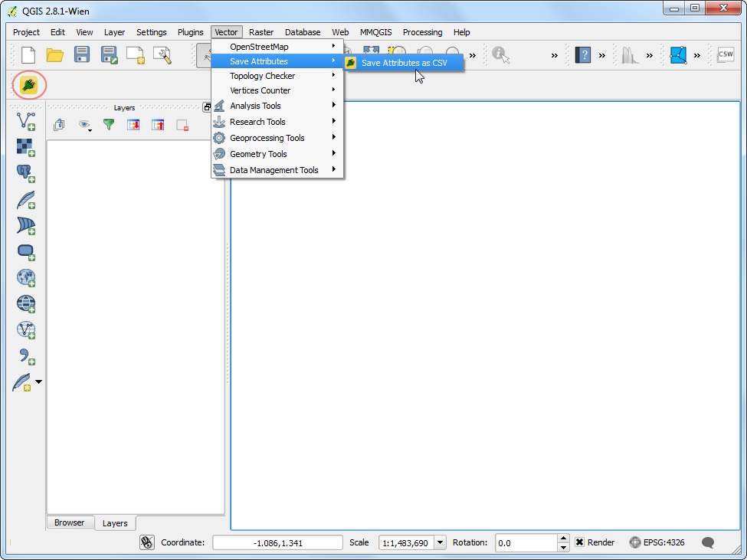Click the EPSG:4326 CRS status button

[x=657, y=542]
